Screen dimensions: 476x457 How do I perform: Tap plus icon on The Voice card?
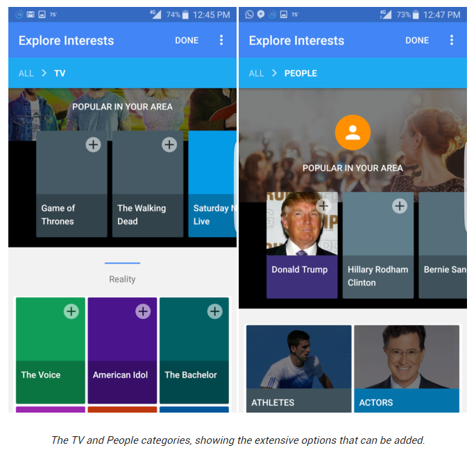(71, 311)
